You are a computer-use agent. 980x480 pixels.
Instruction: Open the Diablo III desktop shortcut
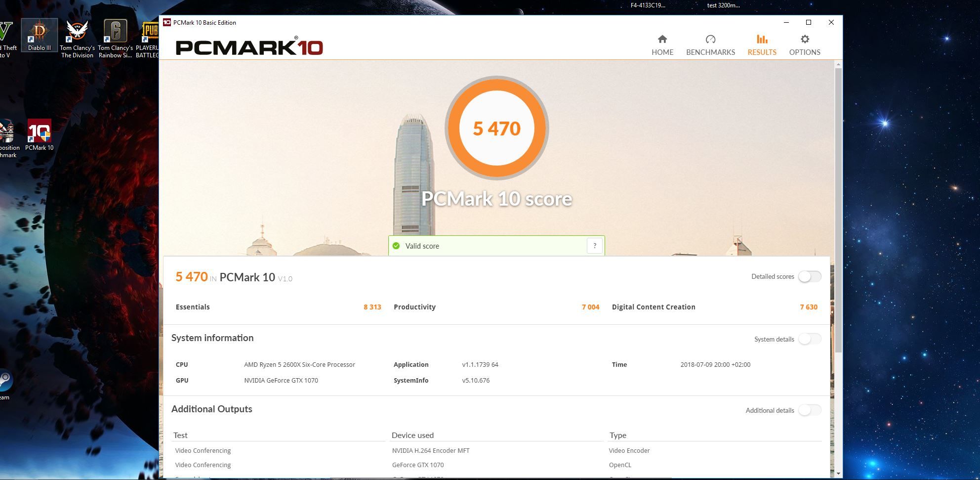tap(40, 36)
